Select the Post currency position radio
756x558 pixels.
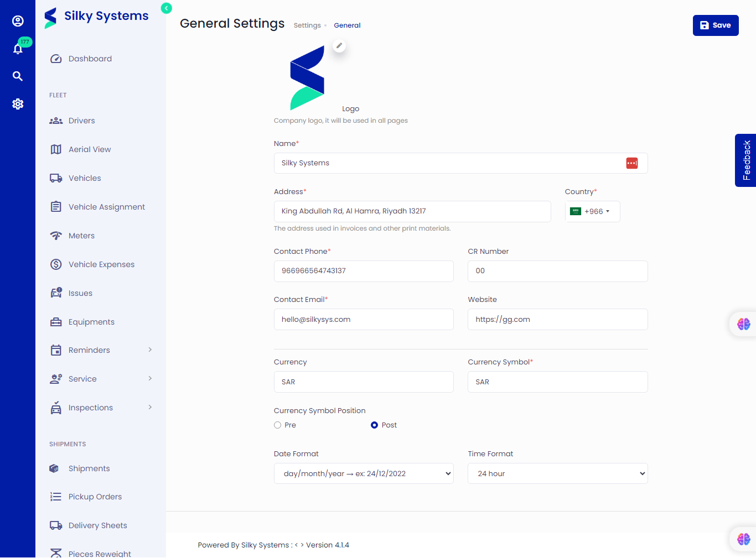point(375,425)
